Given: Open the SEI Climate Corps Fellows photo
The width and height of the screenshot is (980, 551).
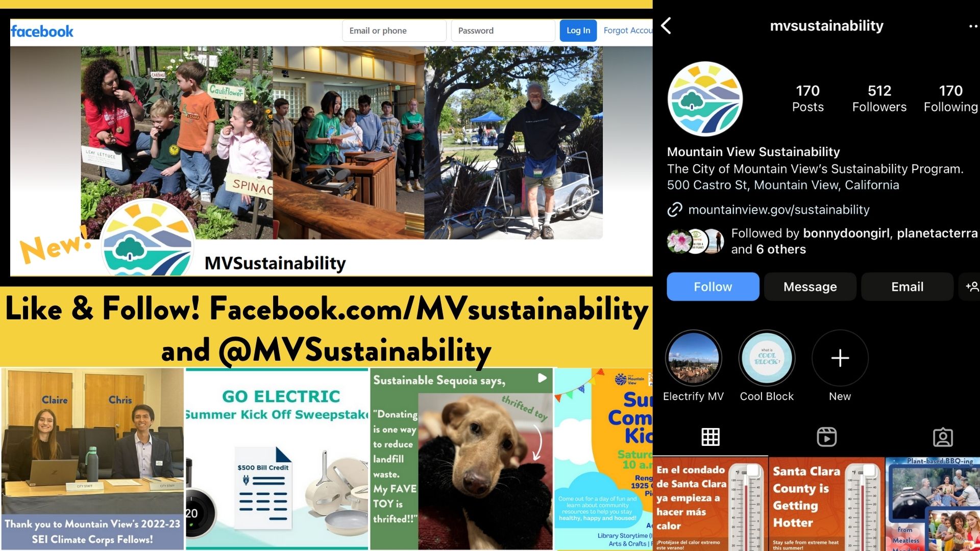Looking at the screenshot, I should pos(92,459).
